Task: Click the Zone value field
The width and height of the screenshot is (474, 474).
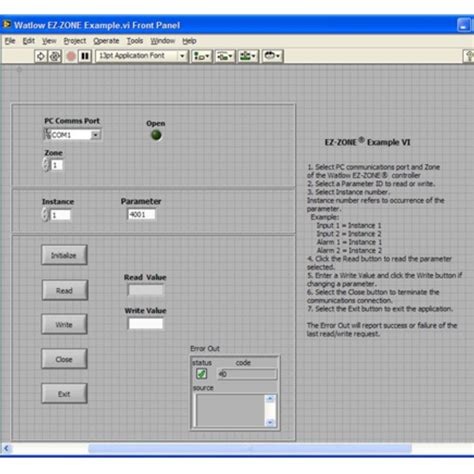Action: pos(57,165)
